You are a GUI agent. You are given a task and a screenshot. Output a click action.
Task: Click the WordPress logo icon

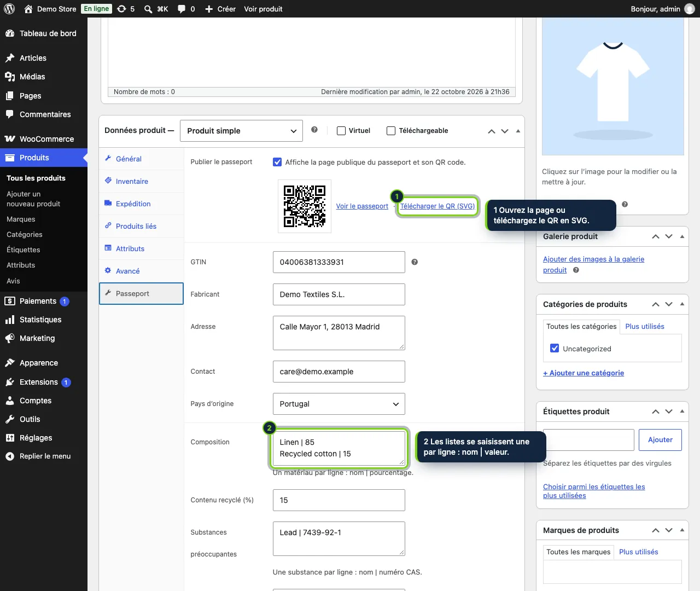[x=9, y=9]
